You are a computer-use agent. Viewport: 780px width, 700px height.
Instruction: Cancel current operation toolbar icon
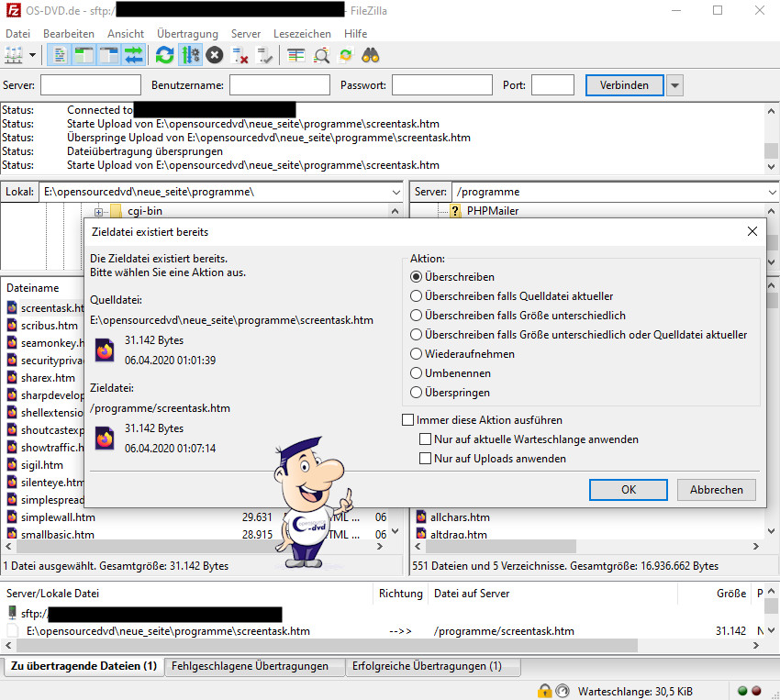tap(215, 55)
